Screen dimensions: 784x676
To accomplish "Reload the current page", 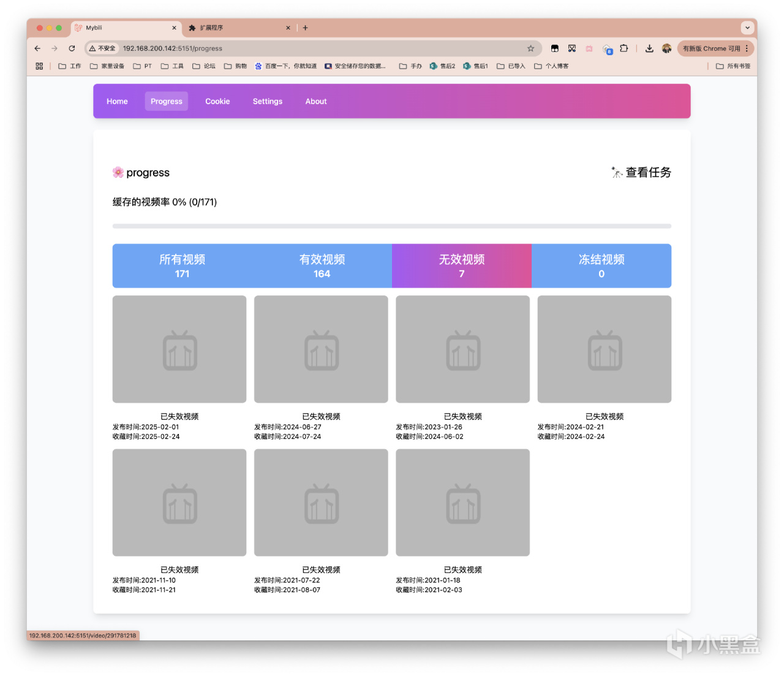I will (72, 48).
